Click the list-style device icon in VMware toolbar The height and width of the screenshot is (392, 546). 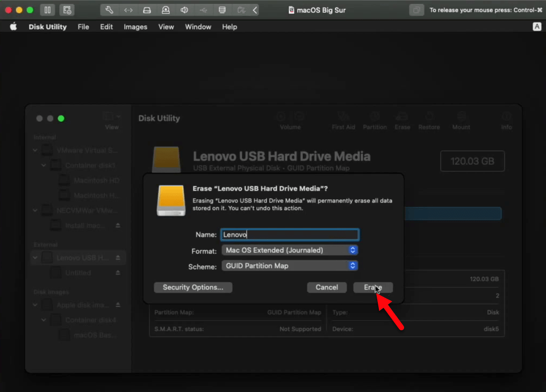click(x=222, y=10)
